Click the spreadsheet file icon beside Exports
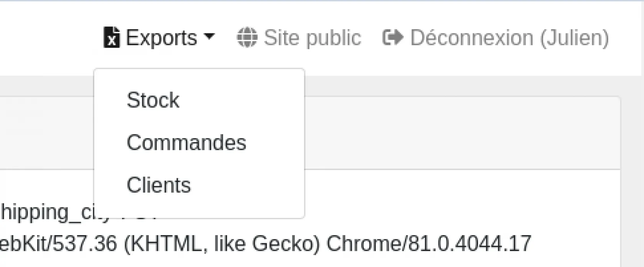The height and width of the screenshot is (267, 644). 112,38
